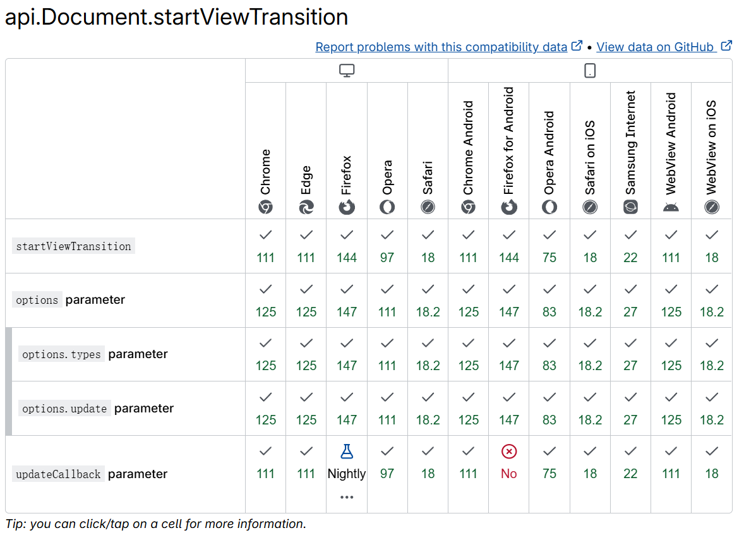This screenshot has height=540, width=756.
Task: Click the desktop Opera browser logo icon
Action: 387,207
